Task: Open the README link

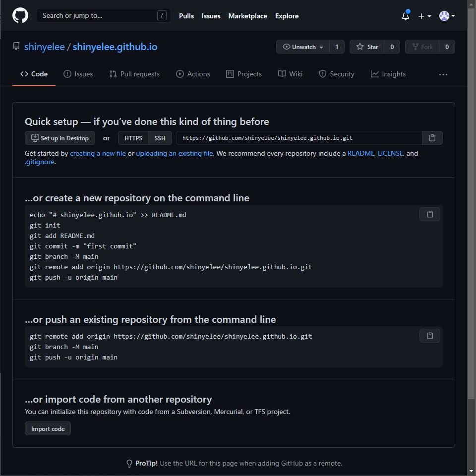Action: point(360,153)
